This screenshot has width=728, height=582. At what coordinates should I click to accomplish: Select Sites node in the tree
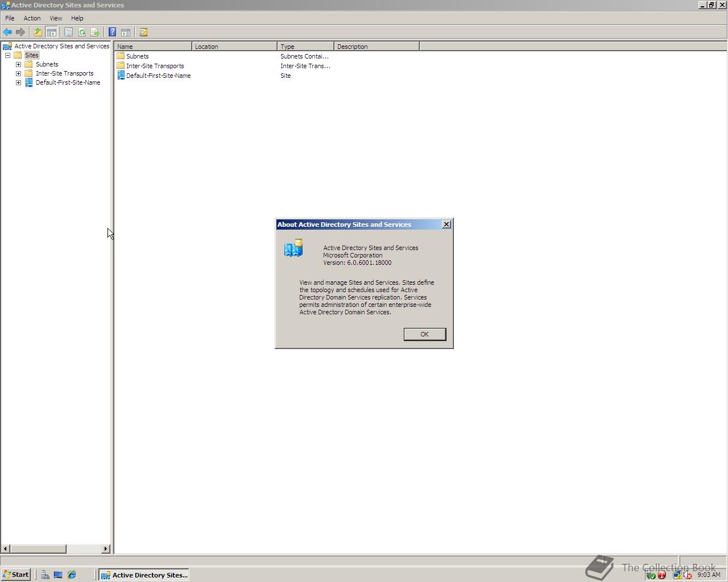click(x=31, y=55)
